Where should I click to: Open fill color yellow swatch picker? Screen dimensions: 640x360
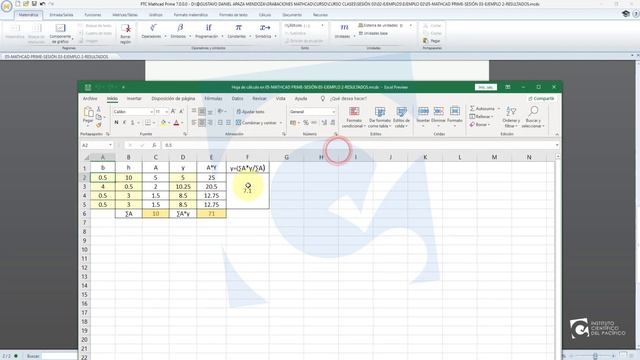[164, 122]
